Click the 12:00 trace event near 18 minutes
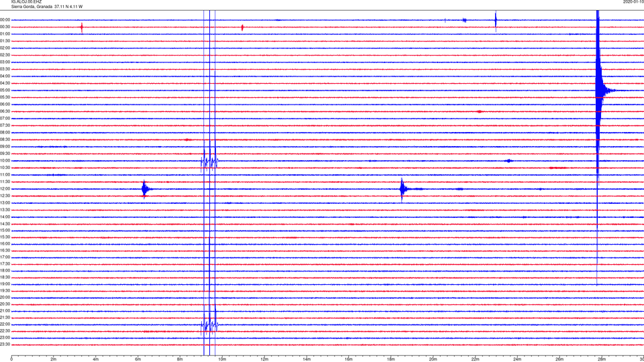Screen dimensions: 644x362 point(405,189)
